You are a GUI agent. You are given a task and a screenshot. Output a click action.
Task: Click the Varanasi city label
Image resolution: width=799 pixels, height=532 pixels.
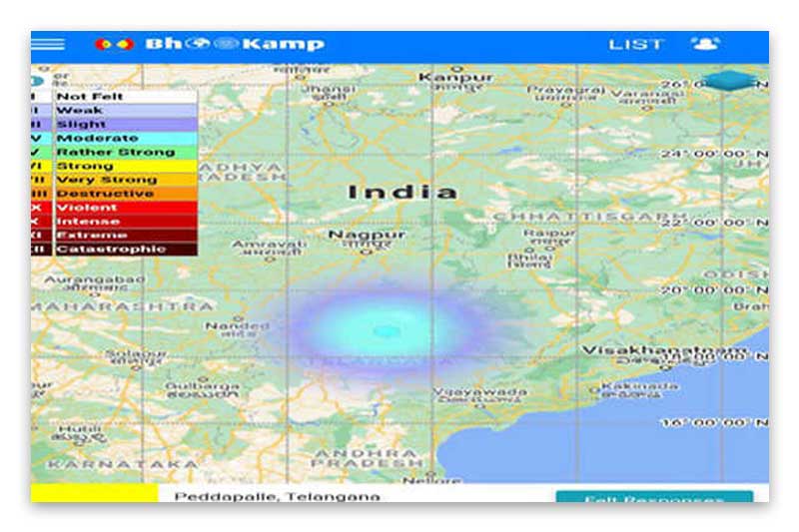[x=647, y=94]
